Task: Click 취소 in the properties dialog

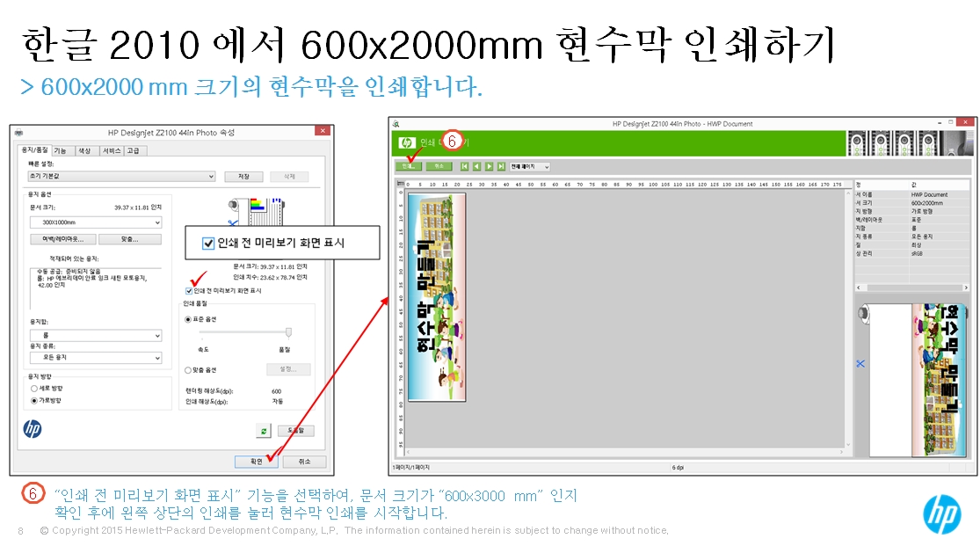Action: point(304,462)
